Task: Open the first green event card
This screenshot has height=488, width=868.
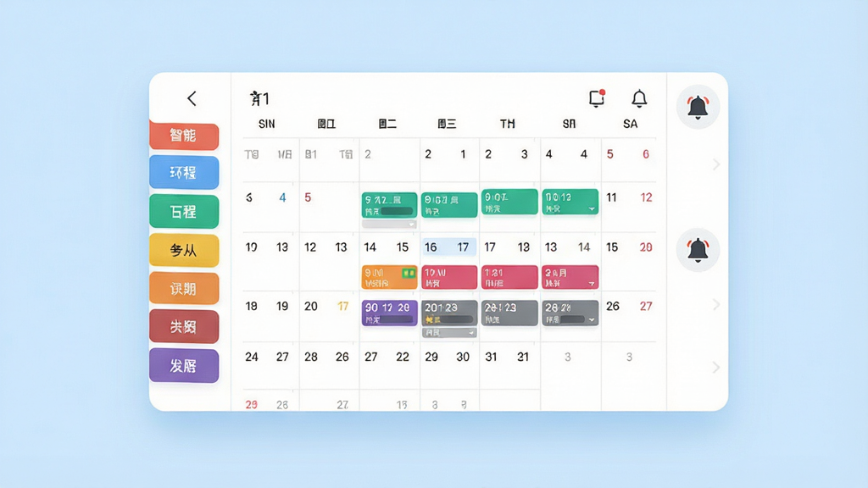Action: 389,205
